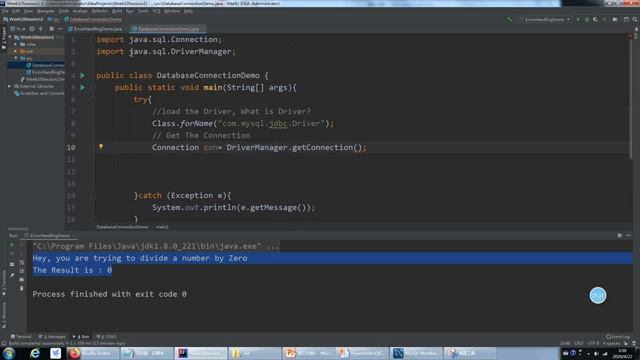Image resolution: width=640 pixels, height=360 pixels.
Task: Open Project panel settings gear
Action: click(51, 29)
